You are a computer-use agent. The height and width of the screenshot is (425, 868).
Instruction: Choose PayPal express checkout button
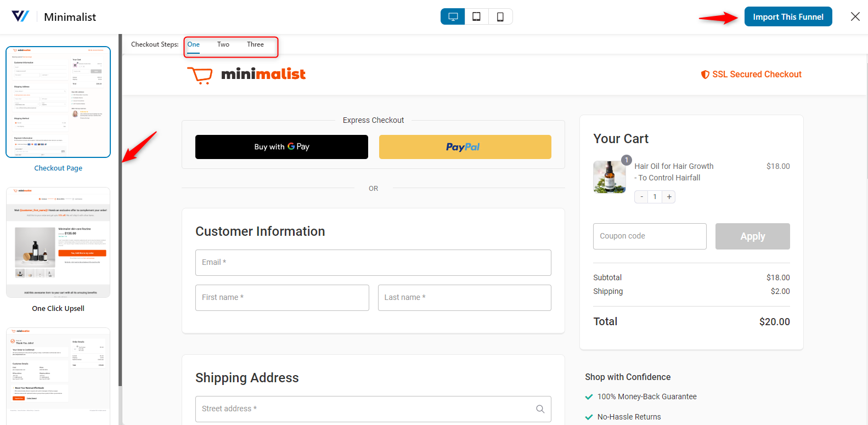pyautogui.click(x=465, y=147)
